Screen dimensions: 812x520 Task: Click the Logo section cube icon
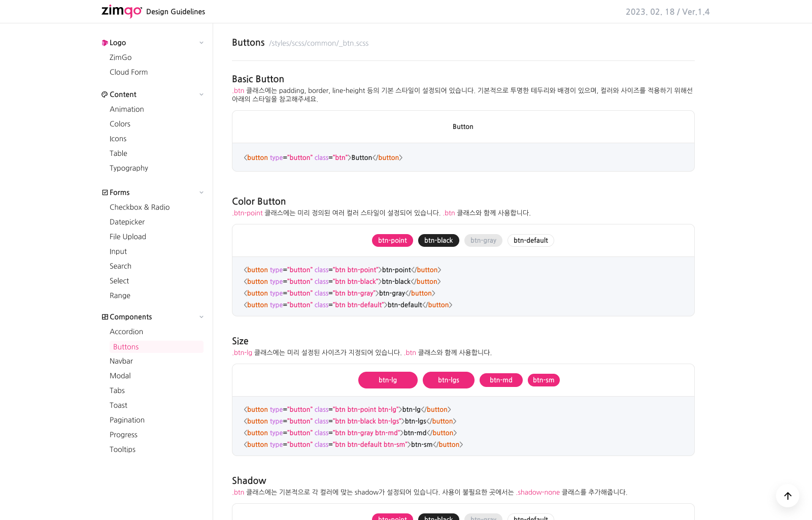tap(105, 43)
